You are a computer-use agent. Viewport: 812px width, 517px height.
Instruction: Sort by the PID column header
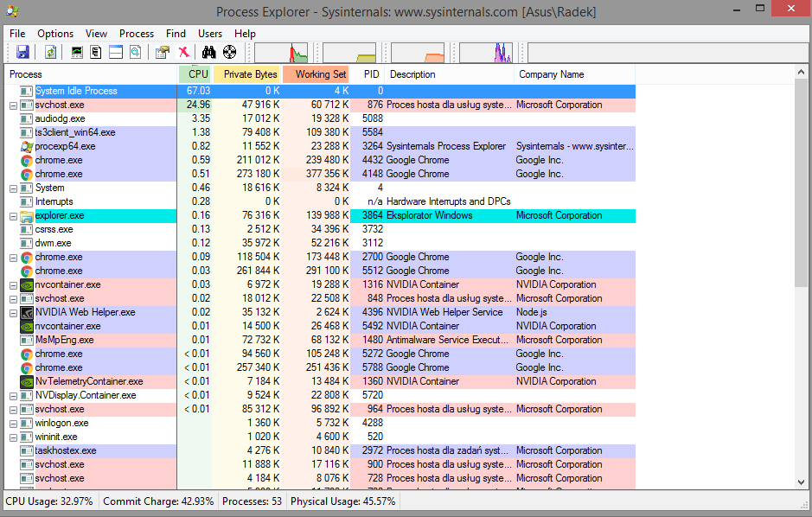[x=368, y=74]
